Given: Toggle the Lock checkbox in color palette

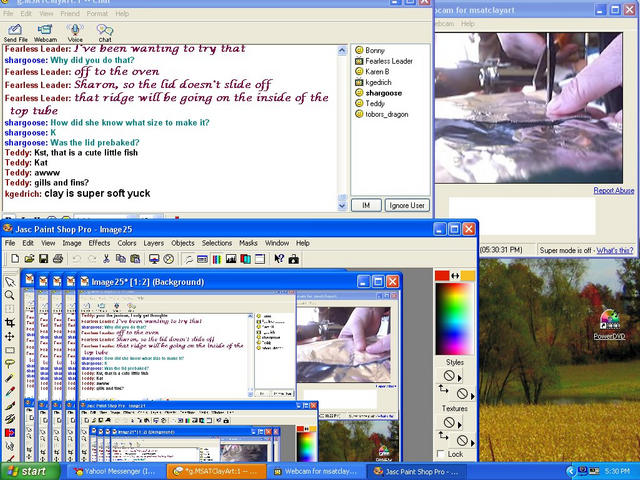Looking at the screenshot, I should [x=440, y=454].
